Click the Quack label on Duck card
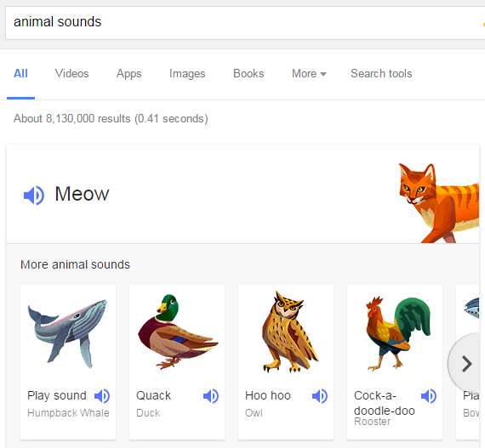 click(x=153, y=395)
